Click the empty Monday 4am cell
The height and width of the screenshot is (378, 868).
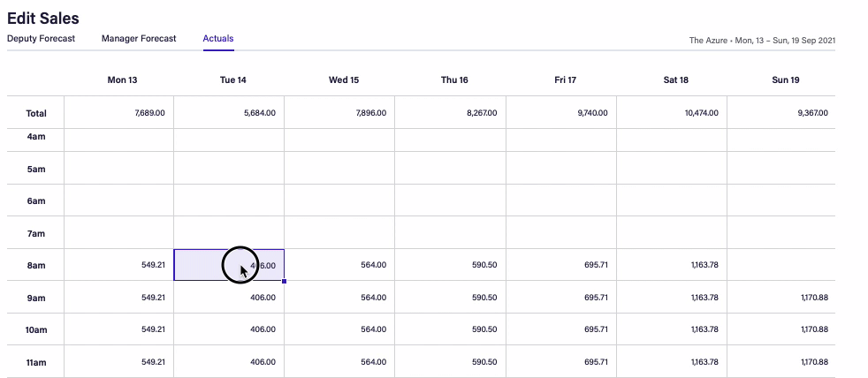(119, 138)
